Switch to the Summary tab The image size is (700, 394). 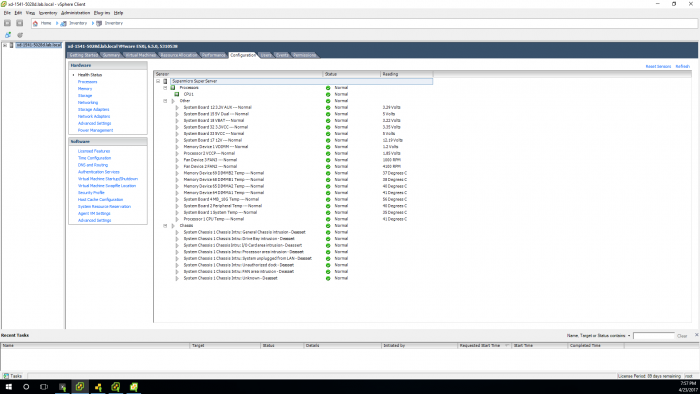tap(111, 55)
